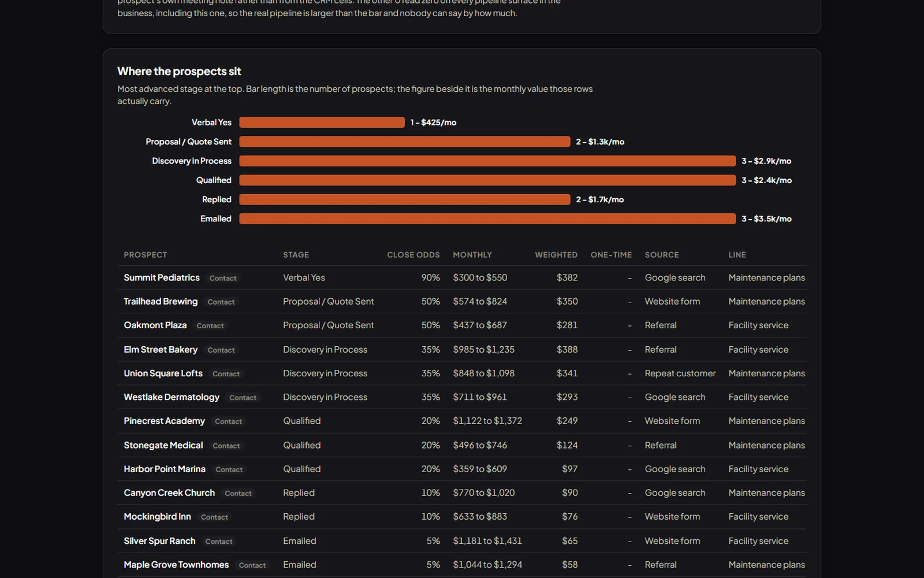Click the $382 weighted value for Summit Pediatrics
Screen dimensions: 924x578
567,277
